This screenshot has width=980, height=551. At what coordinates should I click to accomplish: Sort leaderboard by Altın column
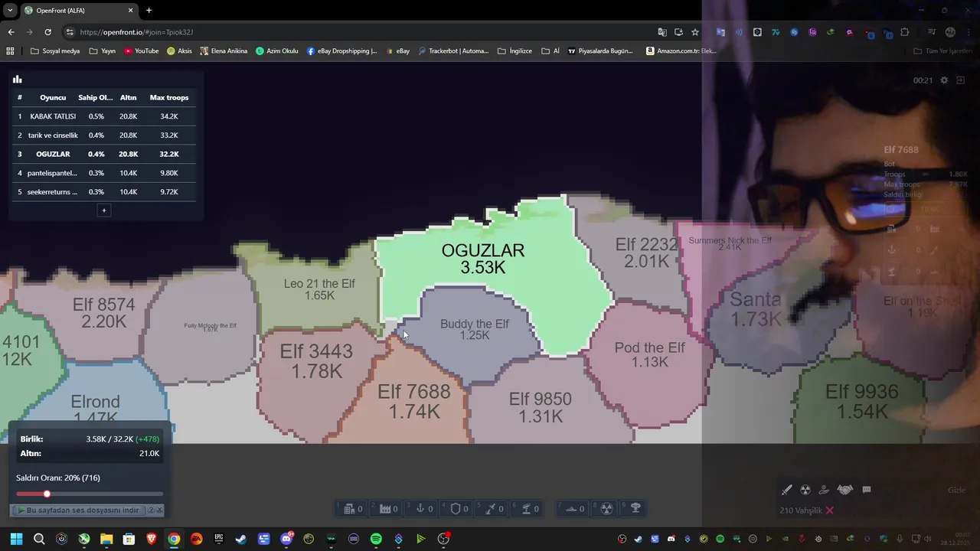pyautogui.click(x=128, y=98)
